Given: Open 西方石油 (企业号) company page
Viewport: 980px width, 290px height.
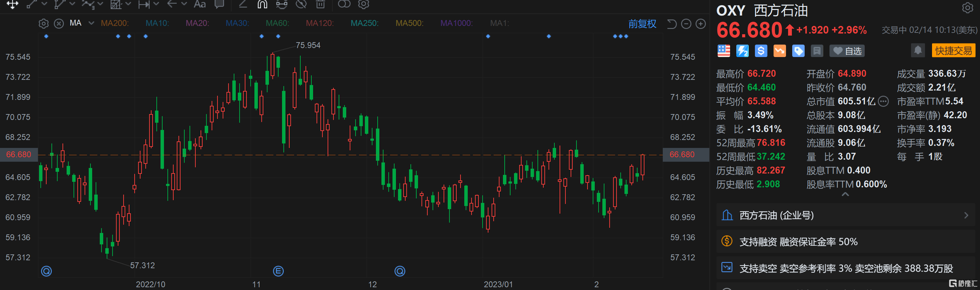Looking at the screenshot, I should point(846,215).
